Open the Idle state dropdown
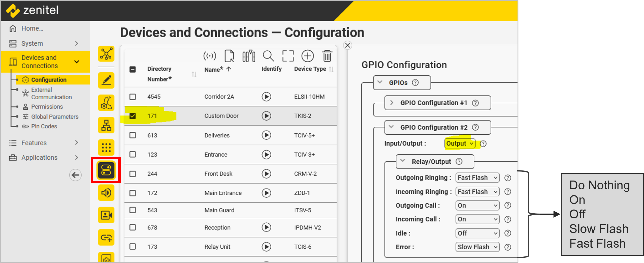The width and height of the screenshot is (644, 263). click(x=477, y=233)
